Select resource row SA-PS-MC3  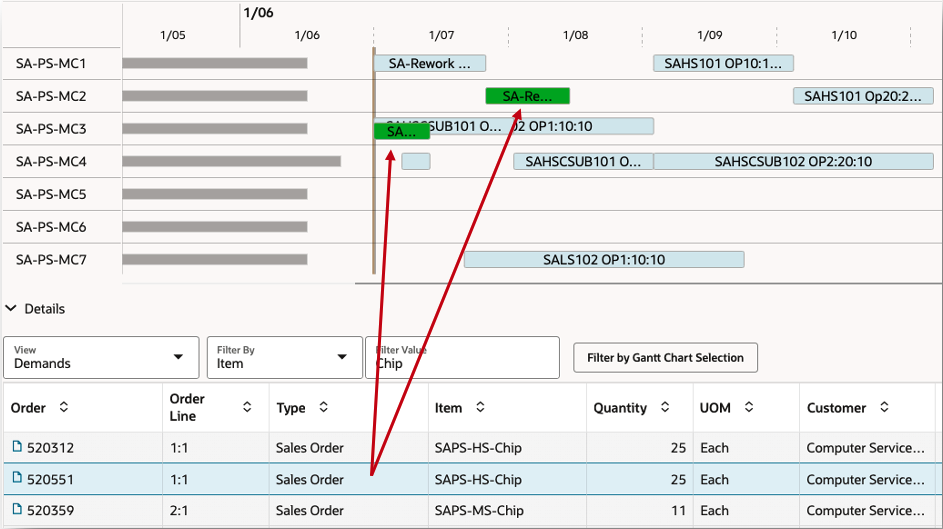coord(51,129)
